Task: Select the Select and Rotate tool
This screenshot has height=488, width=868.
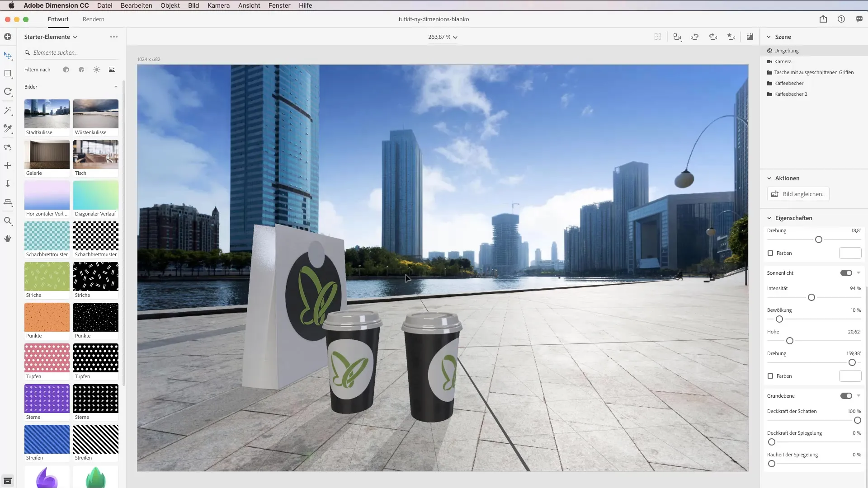Action: (x=8, y=92)
